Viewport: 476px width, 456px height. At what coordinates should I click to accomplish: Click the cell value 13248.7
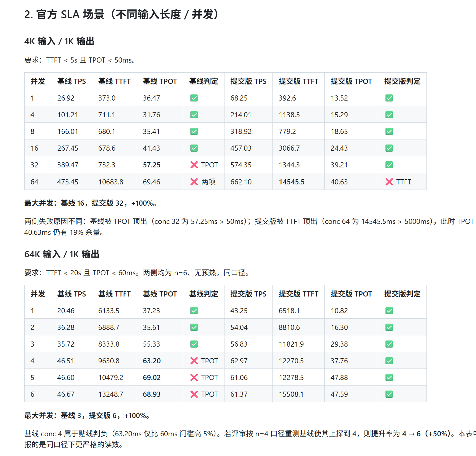pyautogui.click(x=111, y=394)
